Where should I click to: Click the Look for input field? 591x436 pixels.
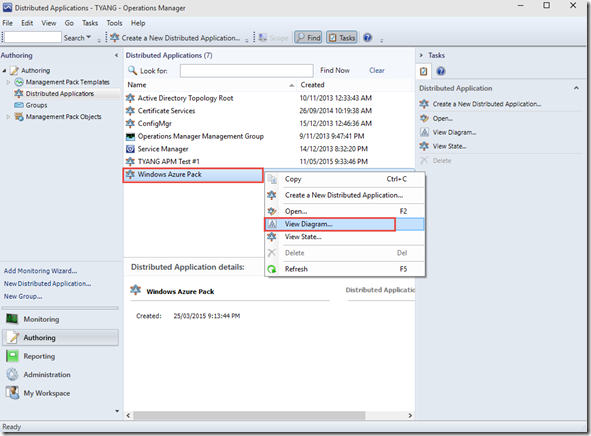(x=247, y=70)
